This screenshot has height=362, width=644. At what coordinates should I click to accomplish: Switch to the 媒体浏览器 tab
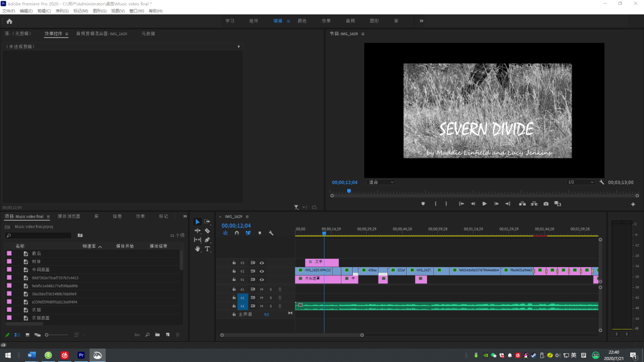pyautogui.click(x=69, y=216)
